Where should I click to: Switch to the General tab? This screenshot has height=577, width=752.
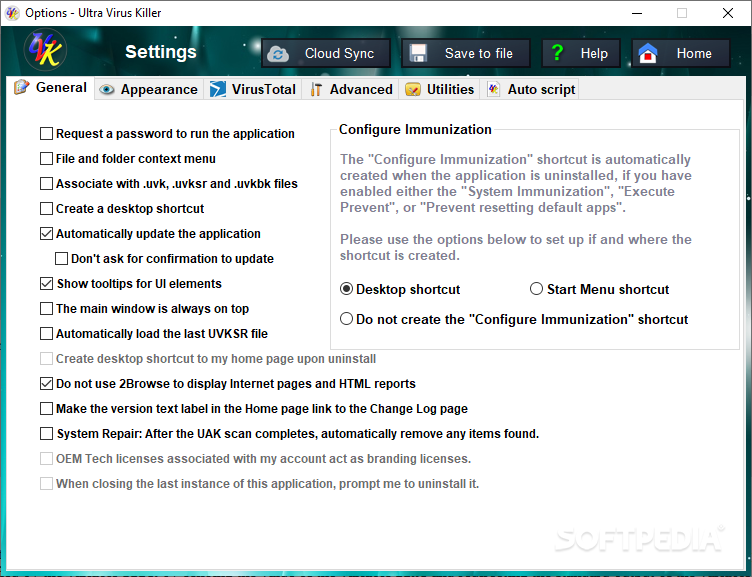coord(50,88)
